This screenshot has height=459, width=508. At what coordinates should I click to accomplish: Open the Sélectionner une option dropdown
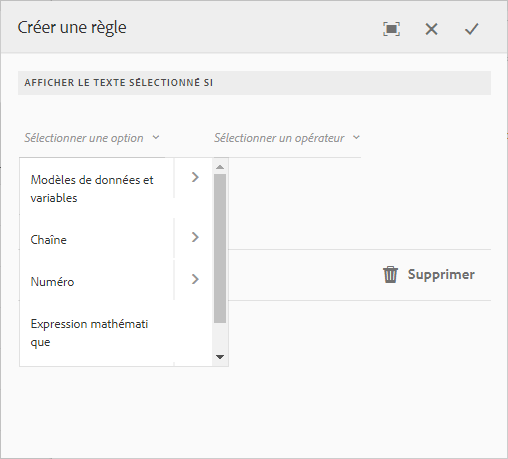point(92,138)
